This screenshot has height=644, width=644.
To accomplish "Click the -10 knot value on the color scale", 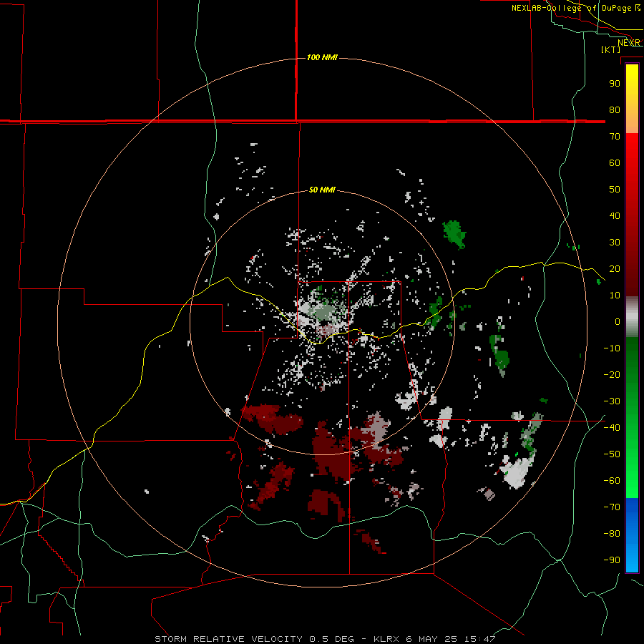I will [612, 348].
